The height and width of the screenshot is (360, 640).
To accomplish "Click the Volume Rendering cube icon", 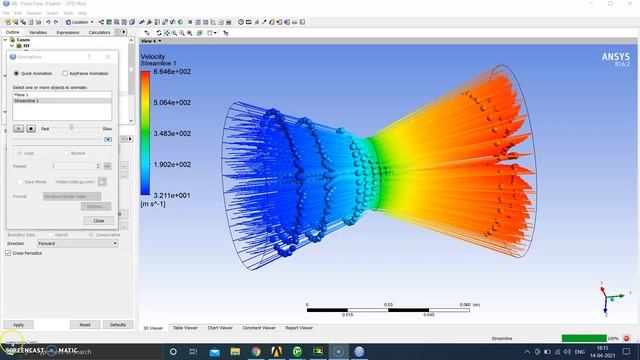I will [132, 22].
